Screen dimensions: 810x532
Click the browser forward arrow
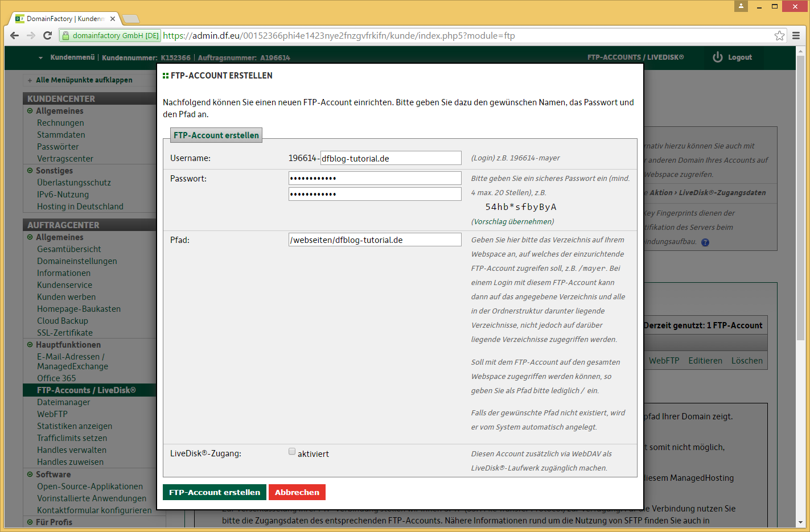tap(31, 36)
